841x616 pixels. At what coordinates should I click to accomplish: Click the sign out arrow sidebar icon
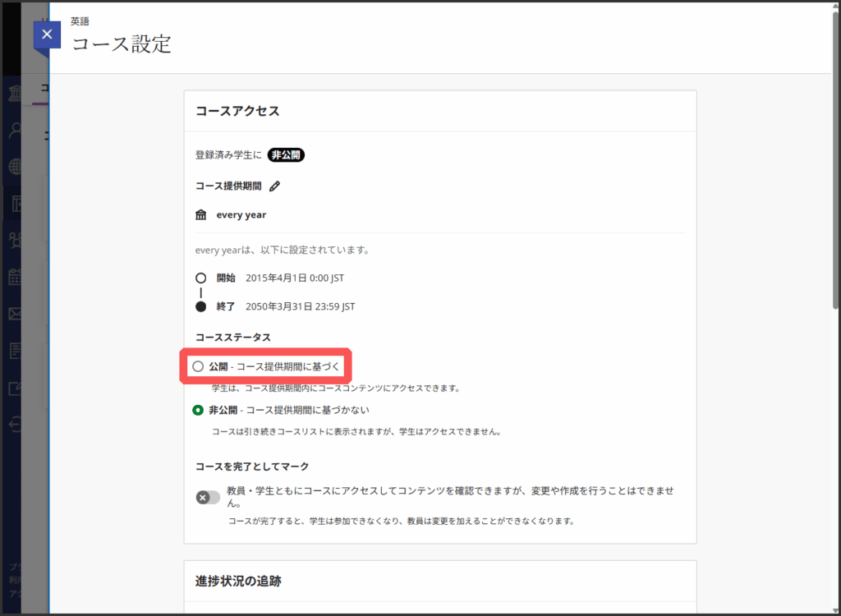[15, 424]
